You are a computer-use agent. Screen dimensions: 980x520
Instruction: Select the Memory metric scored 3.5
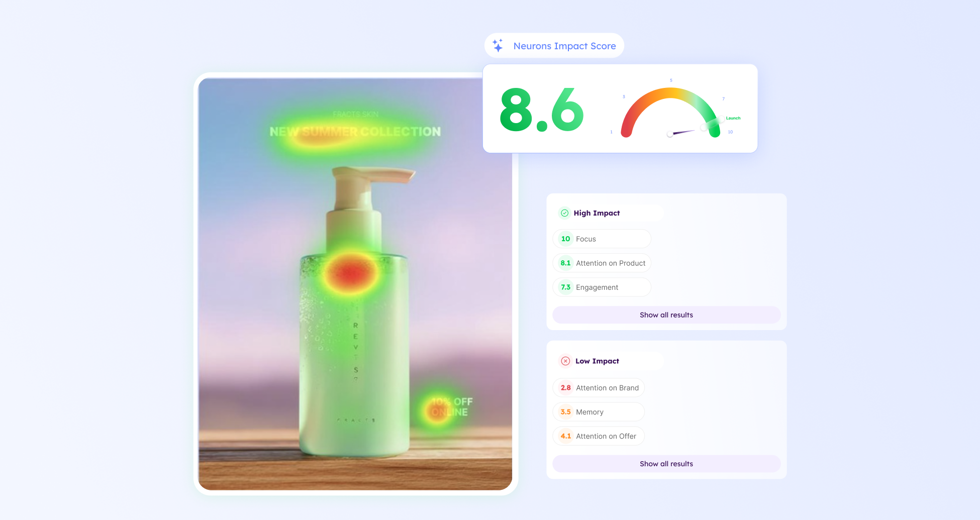click(598, 412)
